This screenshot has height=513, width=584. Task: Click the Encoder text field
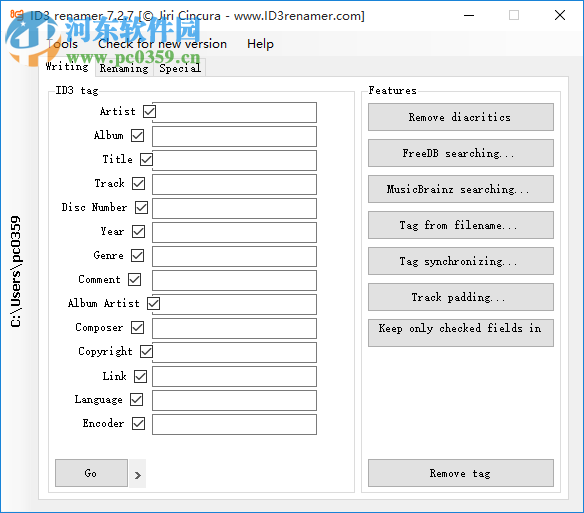coord(234,424)
